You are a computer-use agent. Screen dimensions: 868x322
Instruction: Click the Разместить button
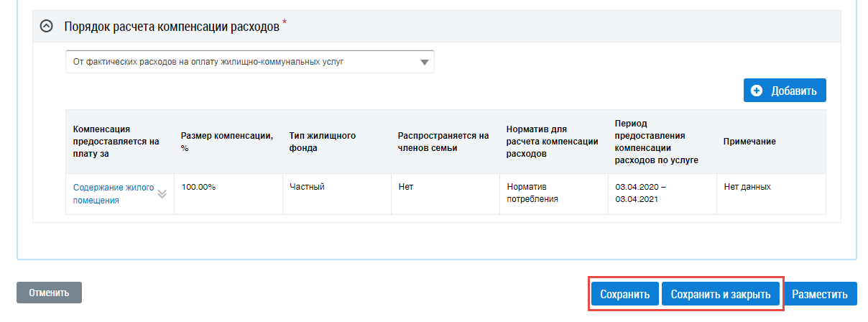coord(820,294)
